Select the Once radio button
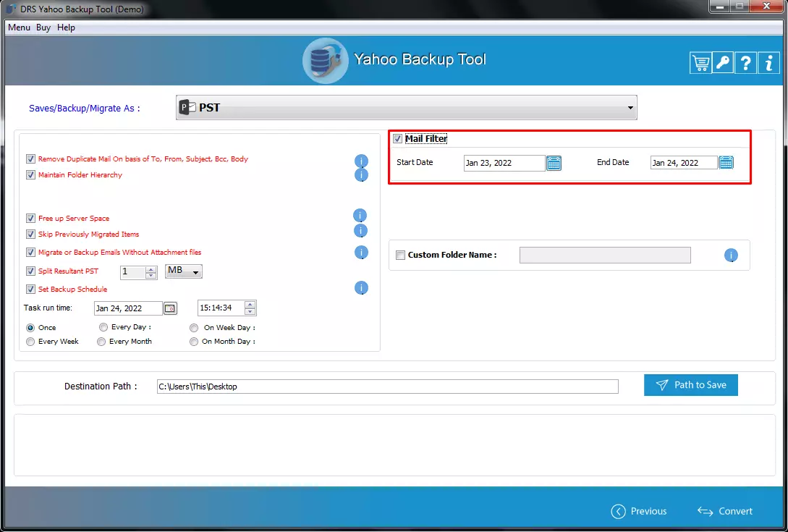Image resolution: width=788 pixels, height=532 pixels. pyautogui.click(x=30, y=328)
